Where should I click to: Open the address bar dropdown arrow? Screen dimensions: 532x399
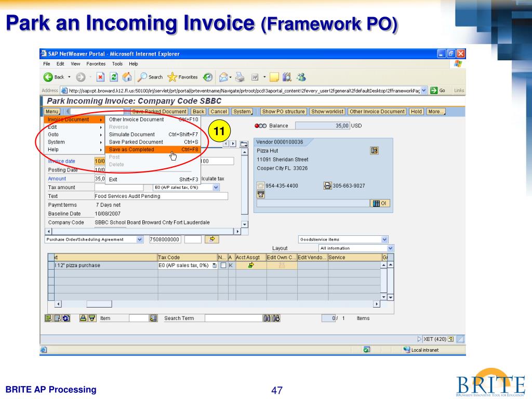(x=424, y=90)
